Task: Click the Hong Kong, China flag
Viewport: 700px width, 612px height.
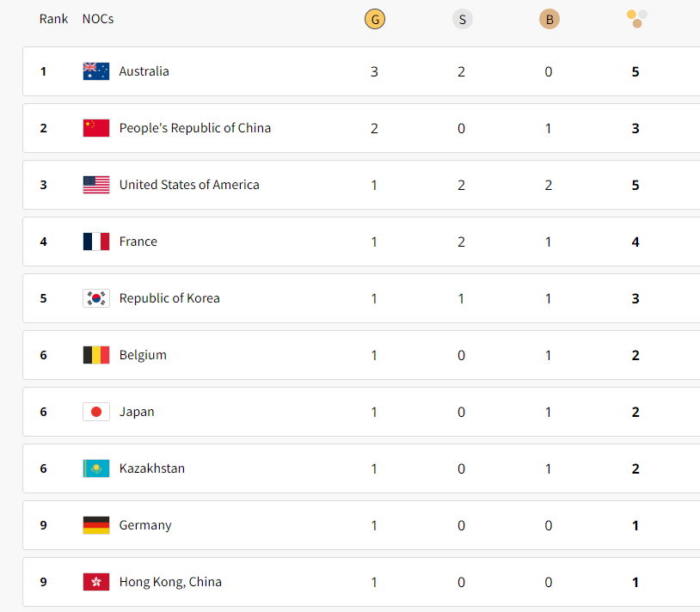Action: [96, 582]
